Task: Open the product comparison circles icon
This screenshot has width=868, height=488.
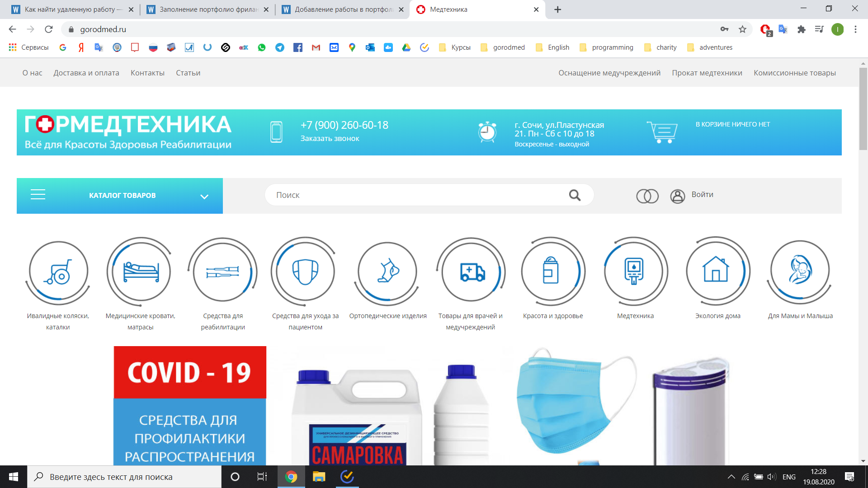Action: coord(647,196)
